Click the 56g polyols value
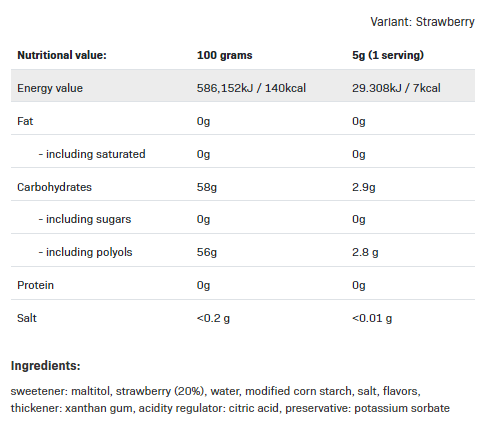487x428 pixels. [207, 252]
